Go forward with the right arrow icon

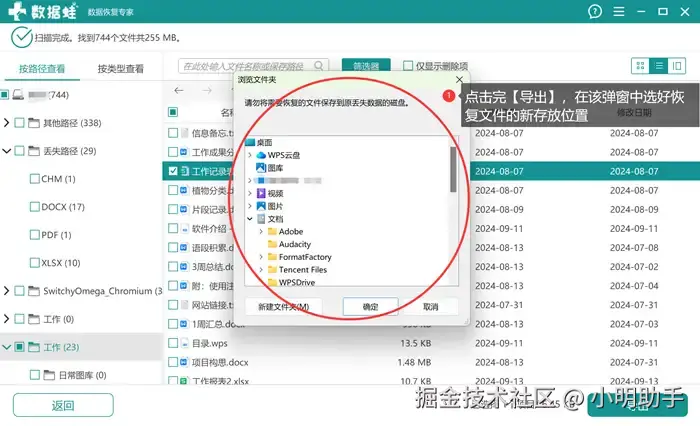(x=207, y=91)
